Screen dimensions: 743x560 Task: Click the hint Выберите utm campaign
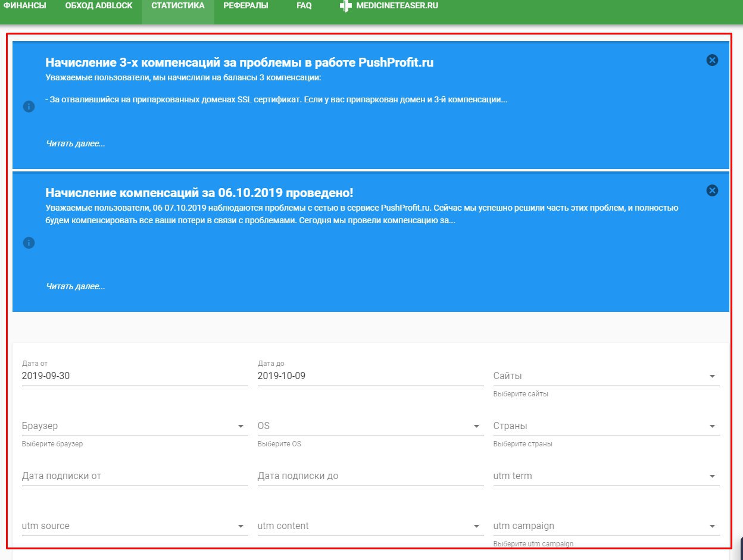tap(533, 544)
